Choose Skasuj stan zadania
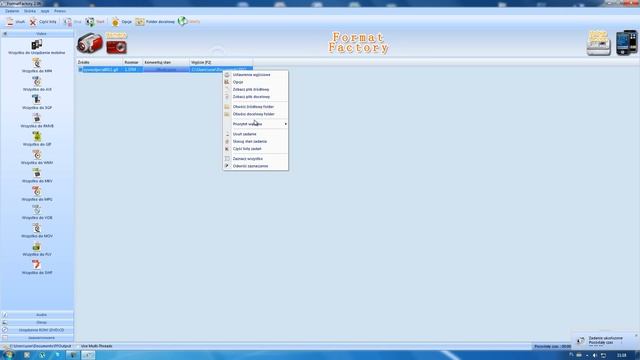The width and height of the screenshot is (640, 360). [x=256, y=141]
